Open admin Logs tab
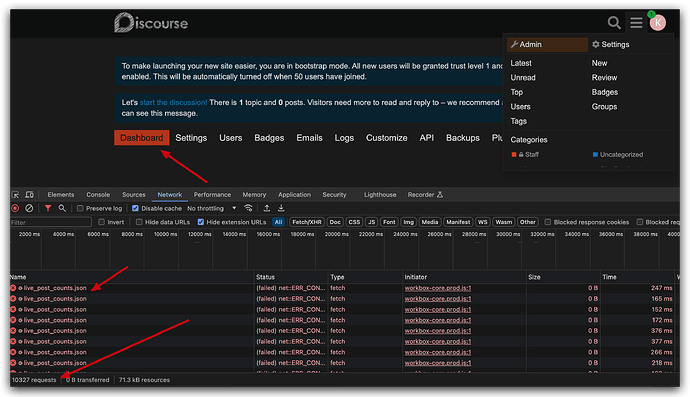 (344, 138)
